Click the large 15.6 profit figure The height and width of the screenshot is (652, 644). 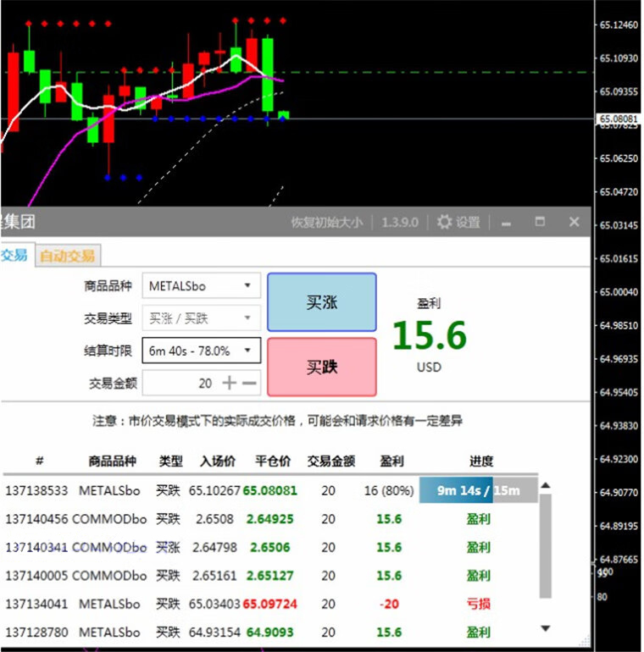[x=430, y=335]
